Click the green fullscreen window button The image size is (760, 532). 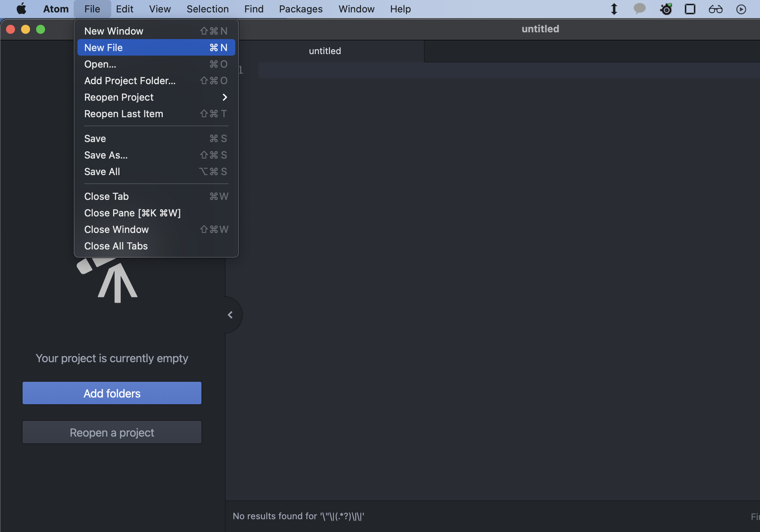click(x=41, y=29)
